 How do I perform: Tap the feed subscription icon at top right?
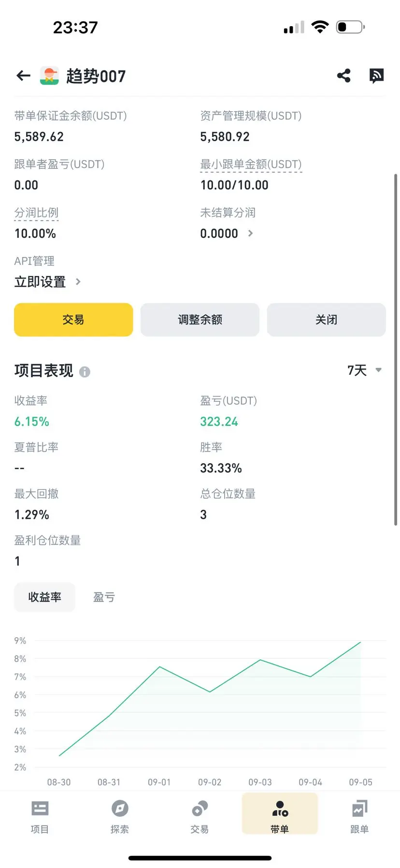[x=376, y=76]
